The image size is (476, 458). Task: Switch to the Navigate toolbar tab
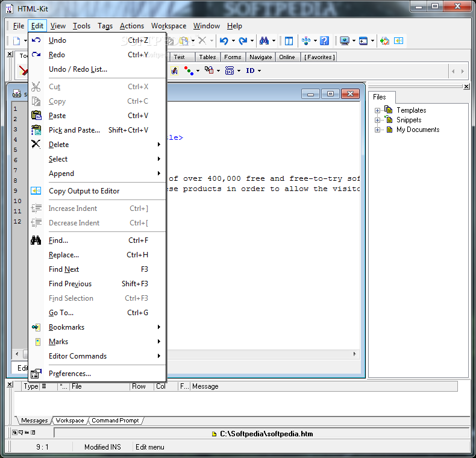pyautogui.click(x=260, y=57)
